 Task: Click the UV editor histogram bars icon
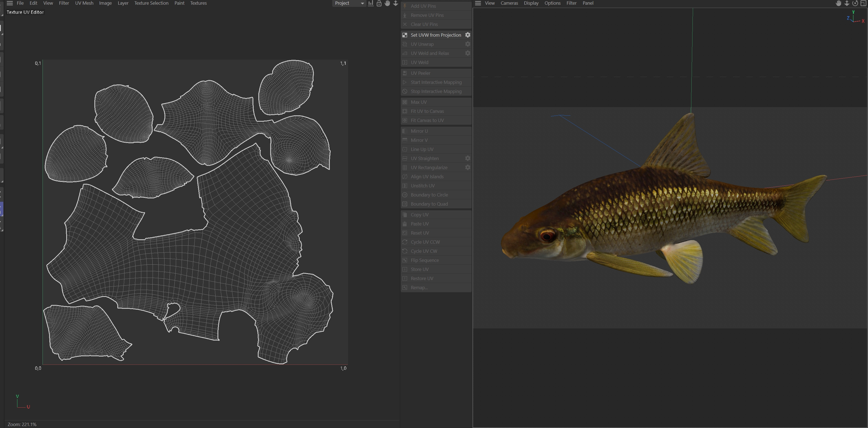[x=371, y=3]
